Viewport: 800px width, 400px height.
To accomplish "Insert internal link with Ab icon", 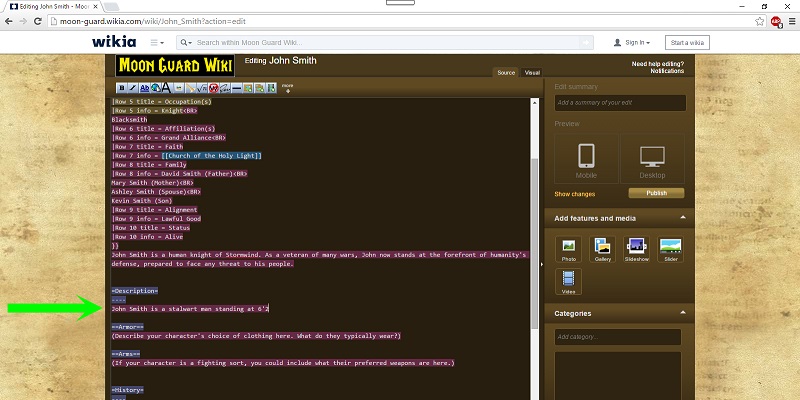I will pyautogui.click(x=144, y=88).
